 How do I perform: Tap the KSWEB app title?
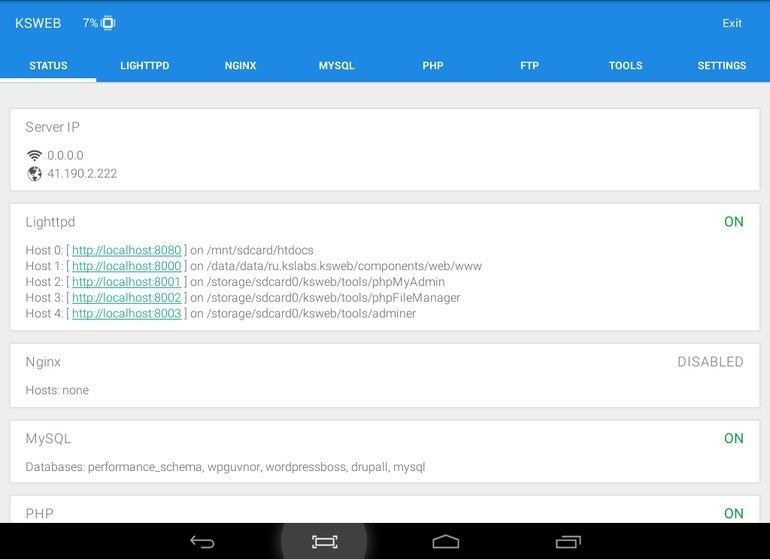[38, 23]
